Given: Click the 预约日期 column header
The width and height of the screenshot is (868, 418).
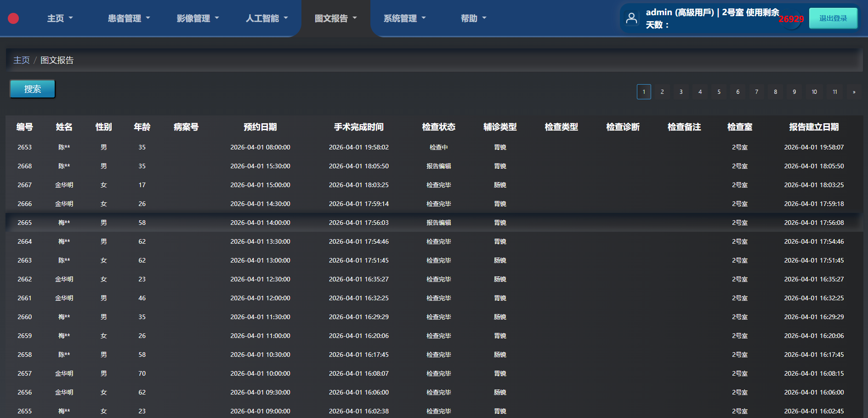Looking at the screenshot, I should point(260,127).
